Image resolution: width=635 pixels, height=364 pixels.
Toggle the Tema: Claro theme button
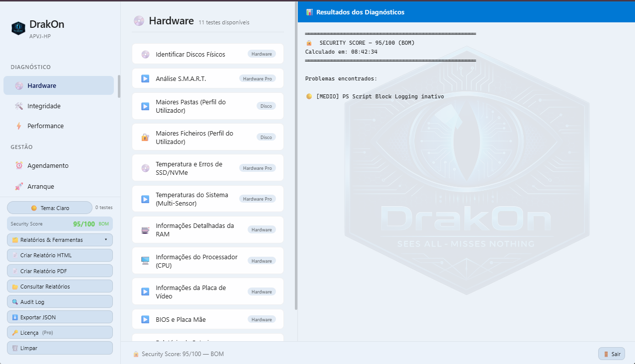(50, 208)
